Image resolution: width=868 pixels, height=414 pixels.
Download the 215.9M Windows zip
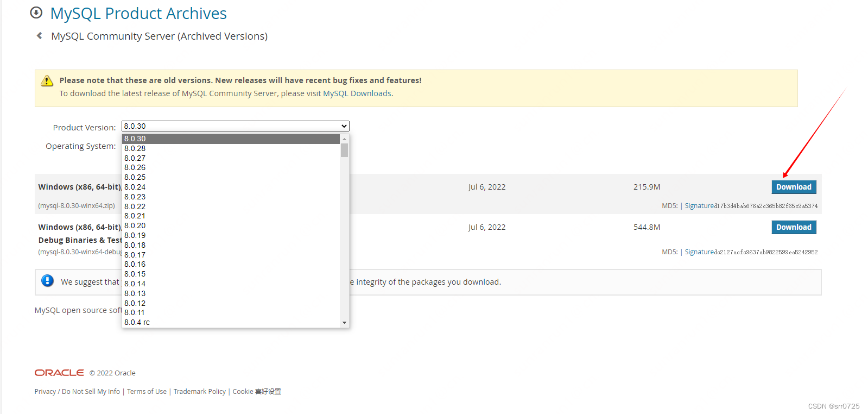coord(794,187)
